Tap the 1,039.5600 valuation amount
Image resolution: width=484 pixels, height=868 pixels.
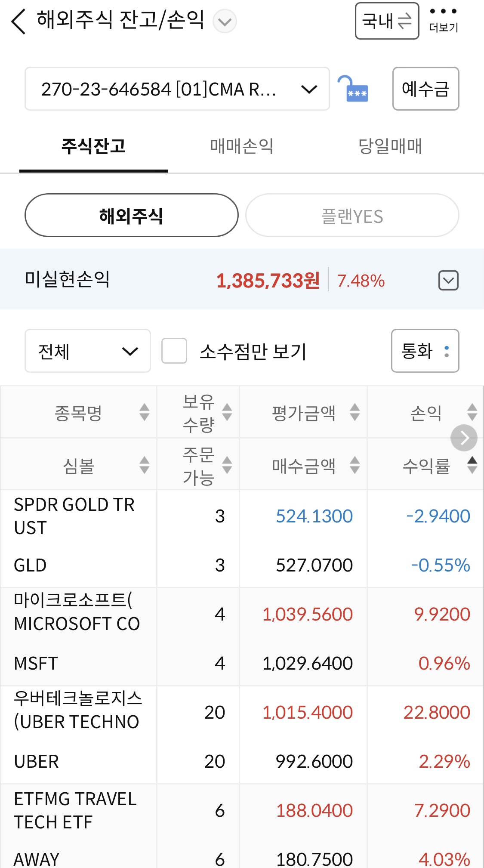[308, 614]
